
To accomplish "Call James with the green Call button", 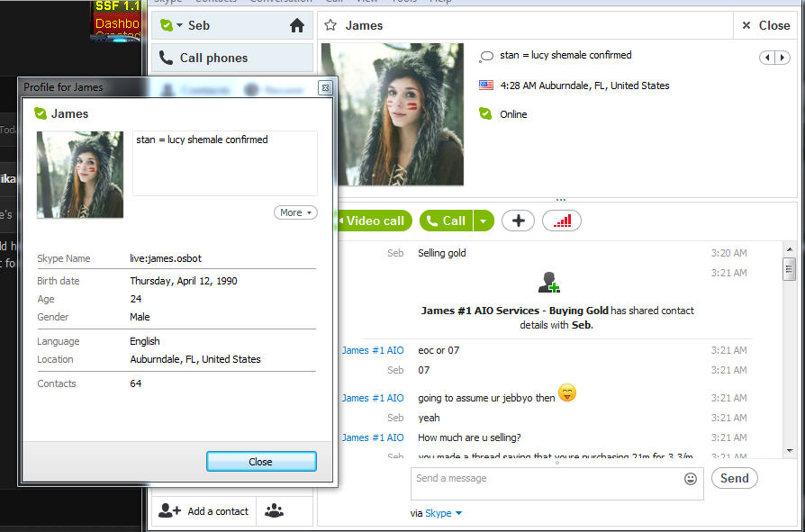I will [447, 221].
